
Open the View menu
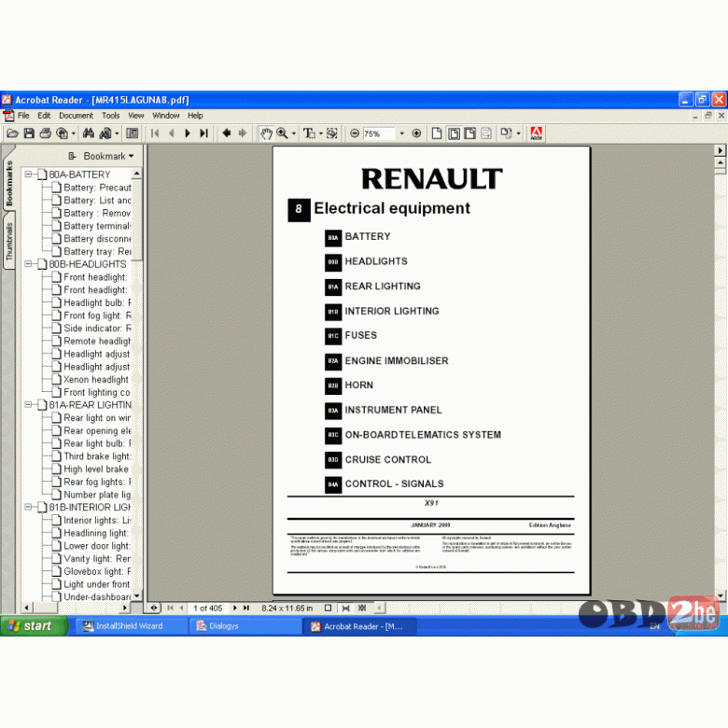tap(135, 116)
